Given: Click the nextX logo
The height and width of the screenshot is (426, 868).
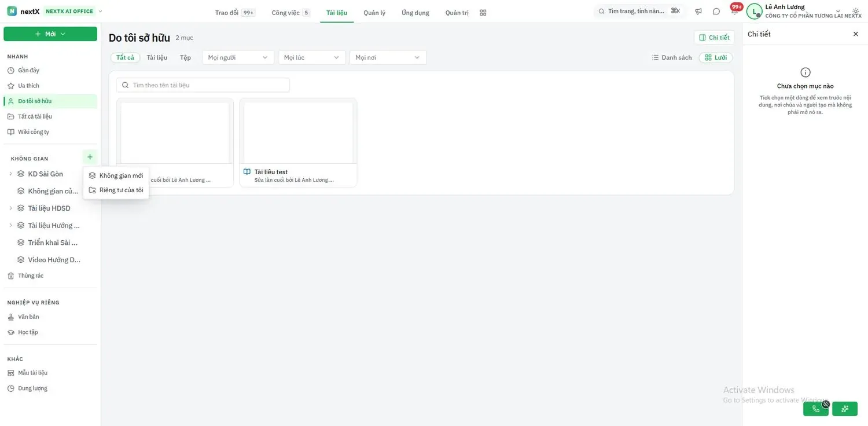Looking at the screenshot, I should (x=23, y=11).
